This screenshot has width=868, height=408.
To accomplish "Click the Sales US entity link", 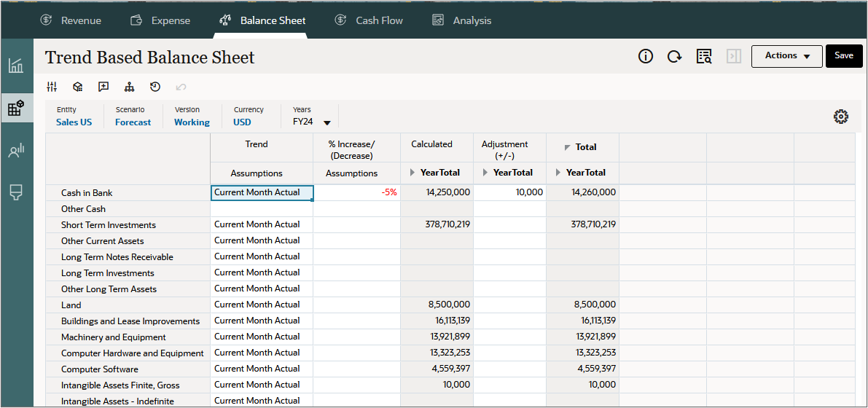I will tap(74, 122).
